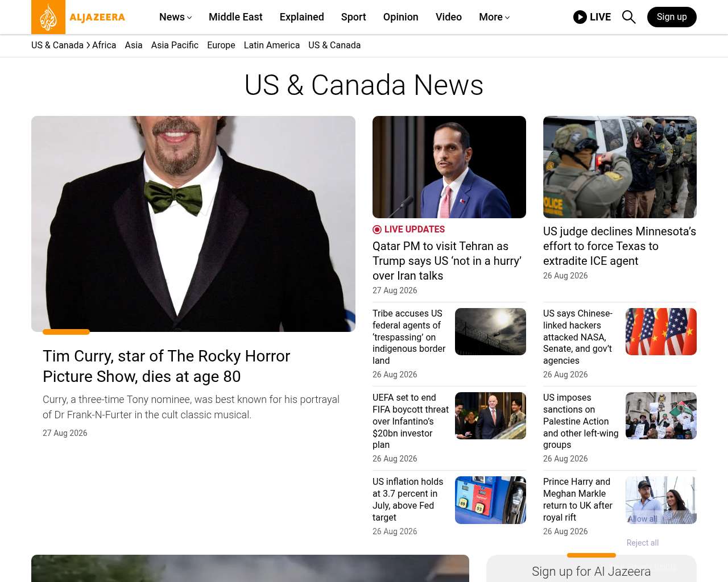The width and height of the screenshot is (728, 582).
Task: Open the Video section
Action: 449,17
